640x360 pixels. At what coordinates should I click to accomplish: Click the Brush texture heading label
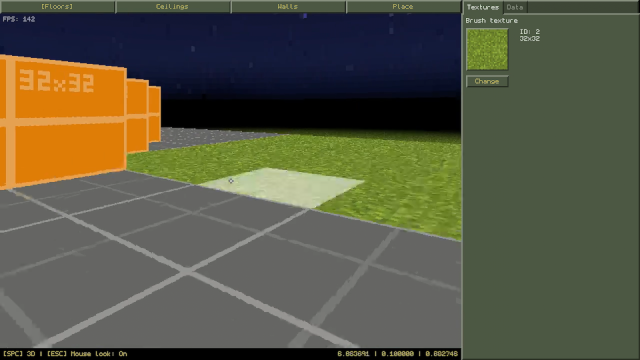(x=491, y=20)
